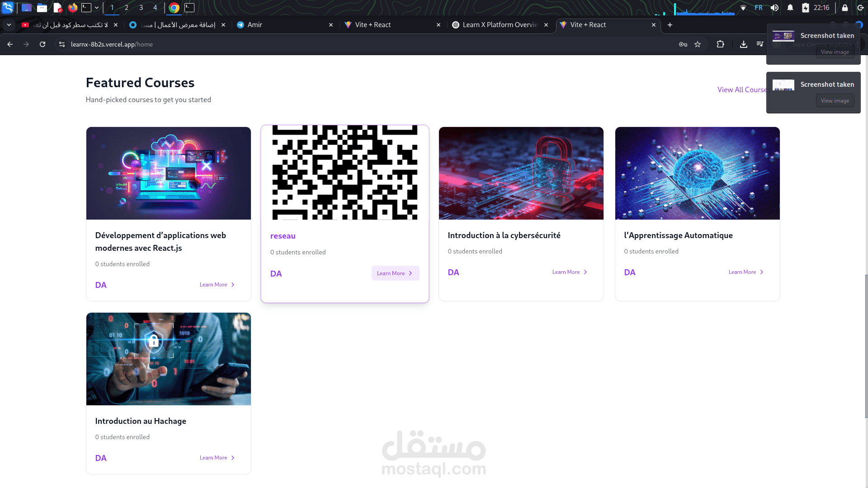The height and width of the screenshot is (488, 868).
Task: Click Learn More on Apprentissage Automatique course
Action: tap(746, 272)
